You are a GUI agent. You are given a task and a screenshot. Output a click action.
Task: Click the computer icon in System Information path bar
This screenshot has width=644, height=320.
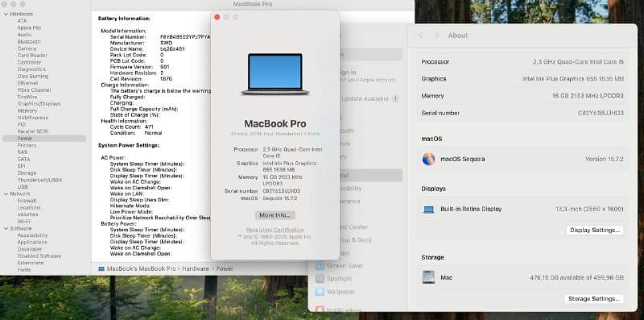click(x=101, y=268)
